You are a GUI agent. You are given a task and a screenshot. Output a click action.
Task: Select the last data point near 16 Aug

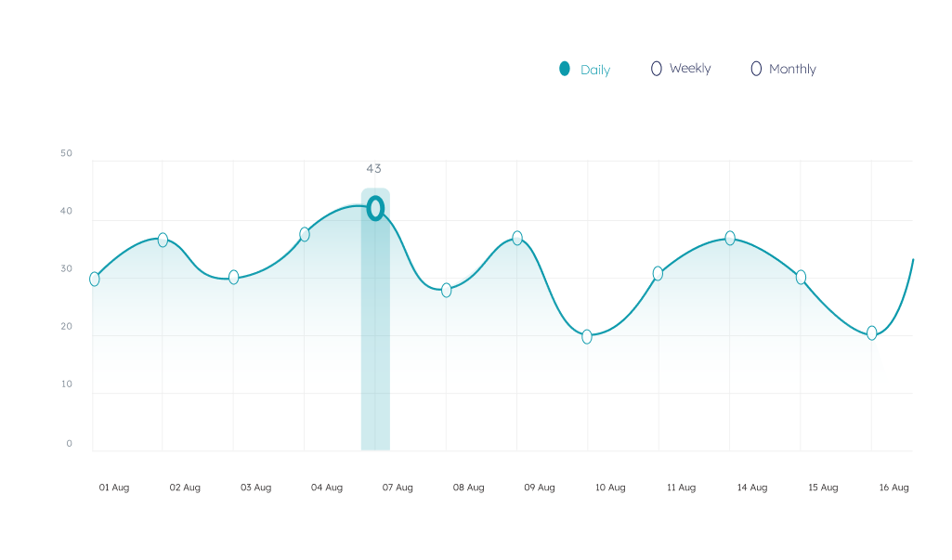872,332
